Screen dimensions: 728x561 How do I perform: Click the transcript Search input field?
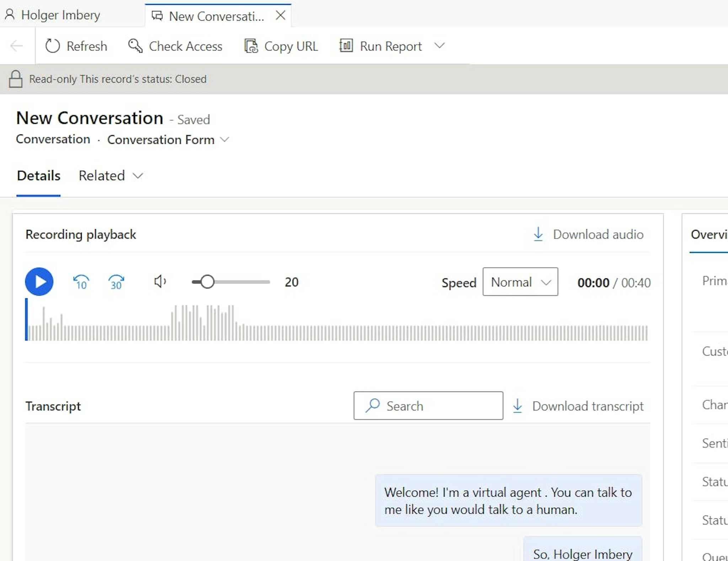pyautogui.click(x=429, y=405)
